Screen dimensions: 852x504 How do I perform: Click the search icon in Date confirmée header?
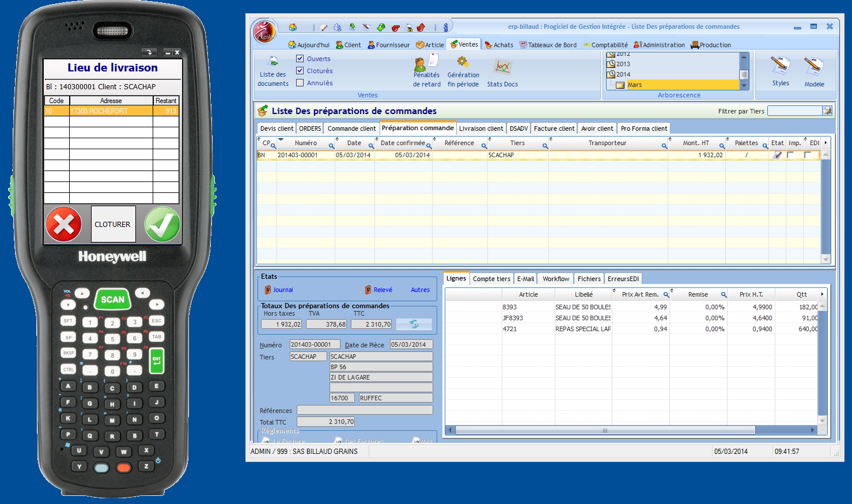tap(429, 146)
